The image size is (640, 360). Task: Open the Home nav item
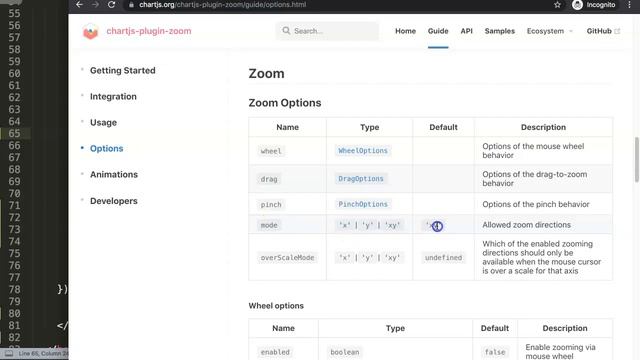click(x=405, y=31)
